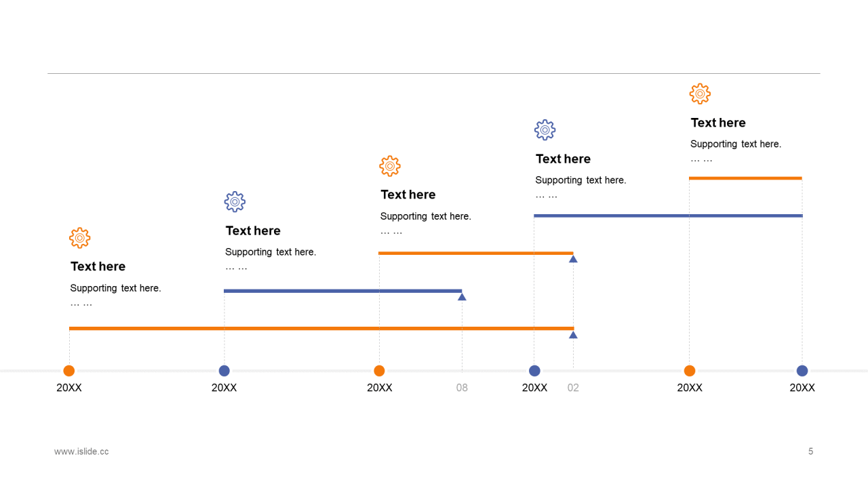The height and width of the screenshot is (488, 868).
Task: Select the lower blue gear icon
Action: point(235,202)
